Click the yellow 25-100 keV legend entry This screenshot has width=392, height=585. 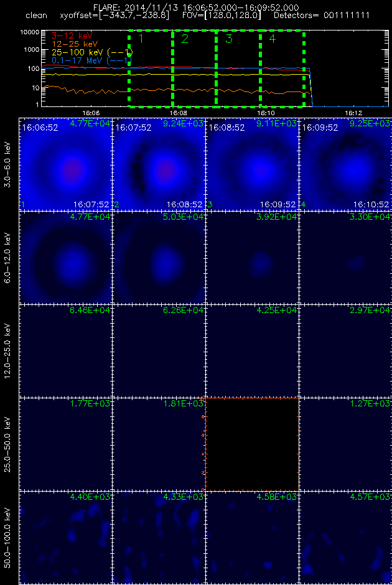tap(92, 52)
